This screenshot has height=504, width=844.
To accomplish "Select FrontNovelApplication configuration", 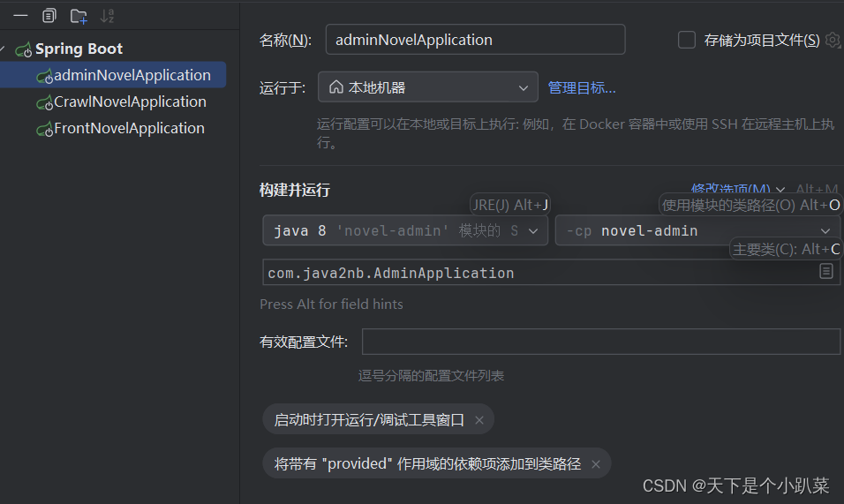I will [x=129, y=128].
